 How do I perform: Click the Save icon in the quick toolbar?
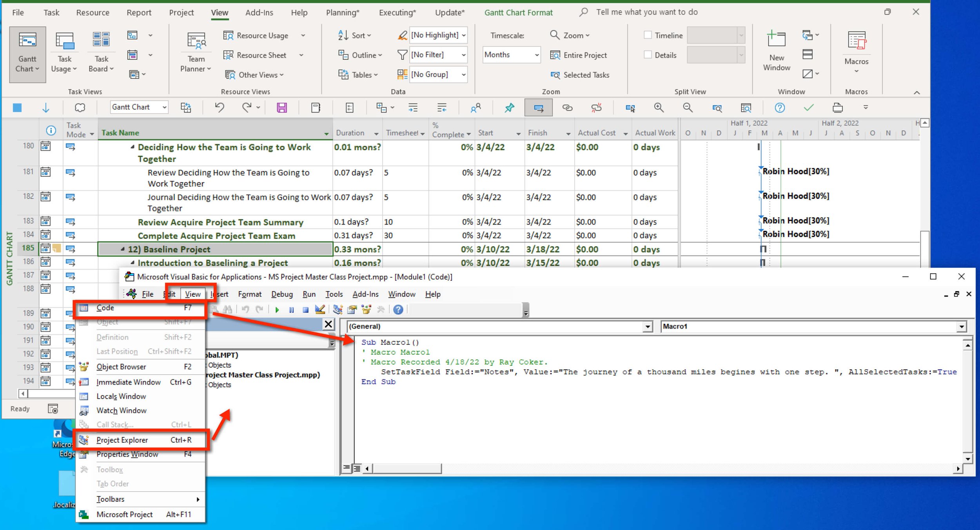(x=282, y=107)
